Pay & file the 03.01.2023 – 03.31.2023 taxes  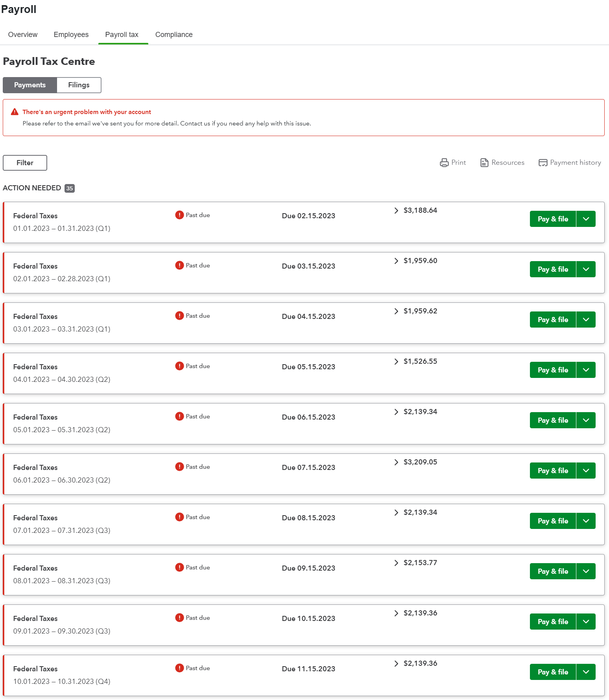pos(553,320)
